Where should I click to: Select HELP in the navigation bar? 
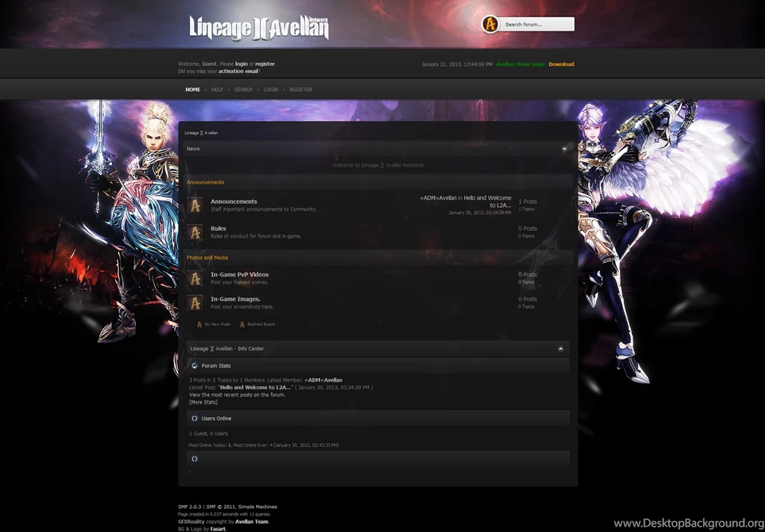(x=217, y=90)
